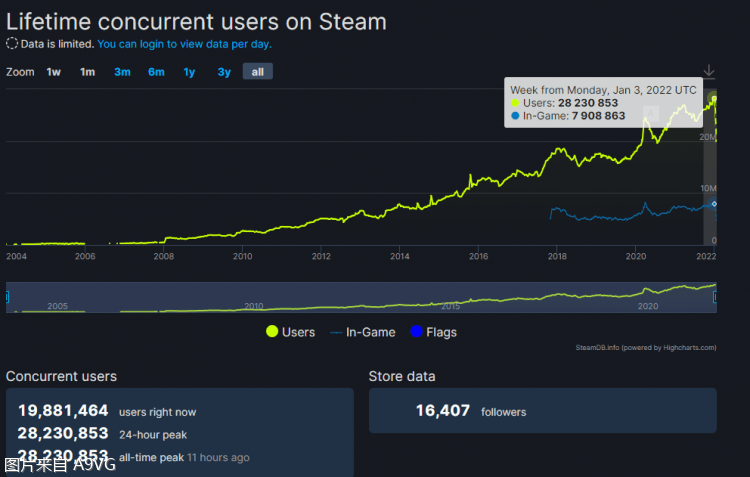Click the limited-data dashed circle icon
Screen dimensions: 750x477
click(12, 44)
